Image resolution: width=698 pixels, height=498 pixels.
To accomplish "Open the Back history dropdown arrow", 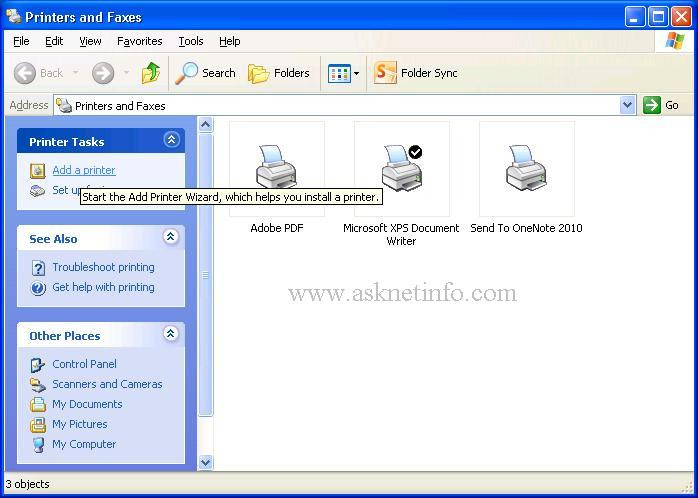I will pos(76,73).
